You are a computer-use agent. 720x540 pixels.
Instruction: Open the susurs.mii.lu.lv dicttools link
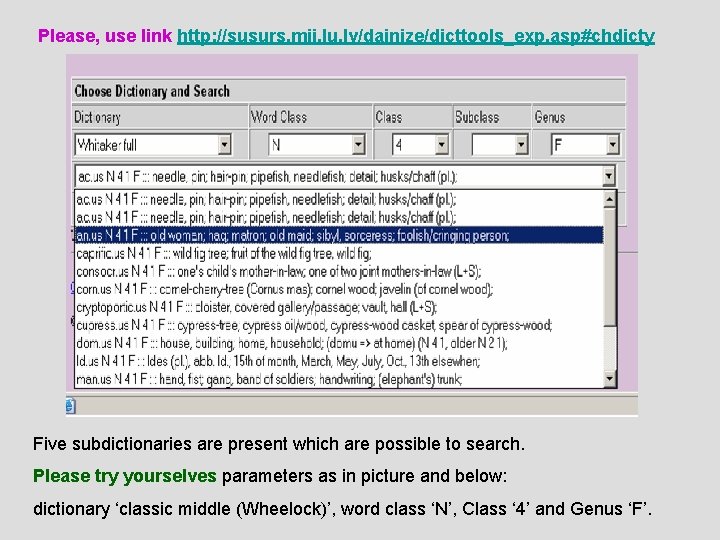[x=416, y=36]
